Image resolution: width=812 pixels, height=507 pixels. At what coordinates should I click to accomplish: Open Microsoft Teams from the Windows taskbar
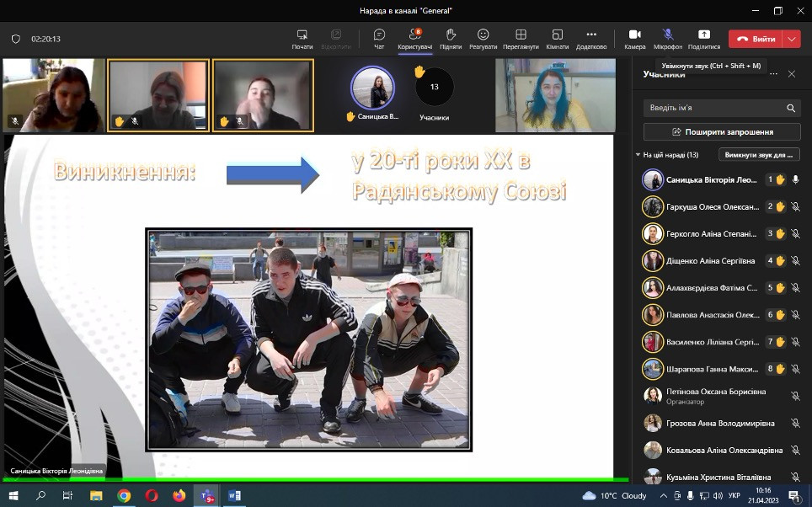coord(206,495)
